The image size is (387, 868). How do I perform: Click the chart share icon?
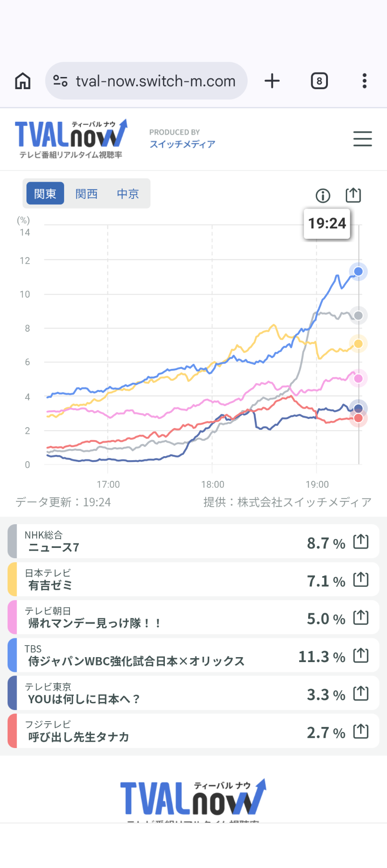coord(353,195)
